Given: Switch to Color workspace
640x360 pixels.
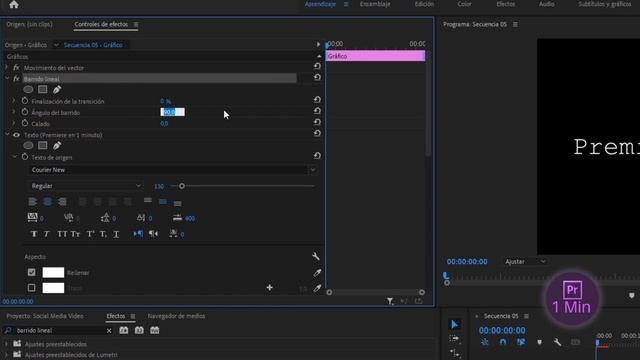Looking at the screenshot, I should pos(464,4).
